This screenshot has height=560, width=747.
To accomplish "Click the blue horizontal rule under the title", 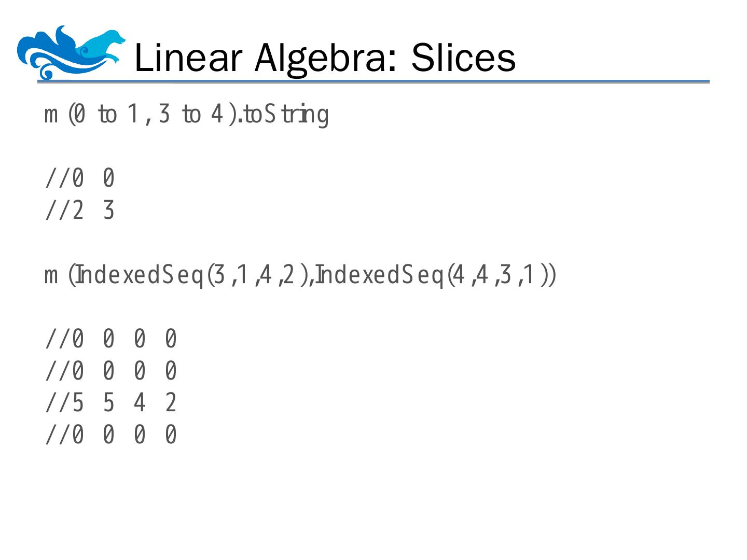I will 372,82.
